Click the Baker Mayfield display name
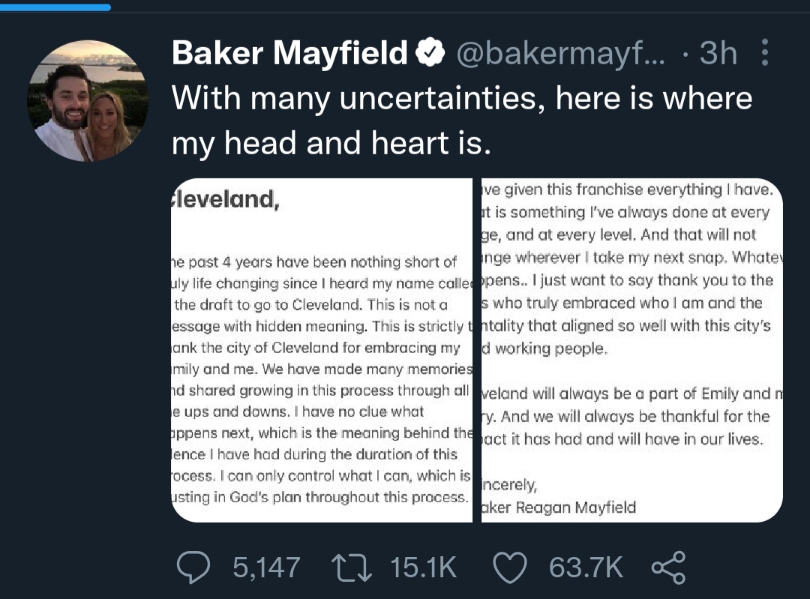The image size is (810, 599). point(290,54)
